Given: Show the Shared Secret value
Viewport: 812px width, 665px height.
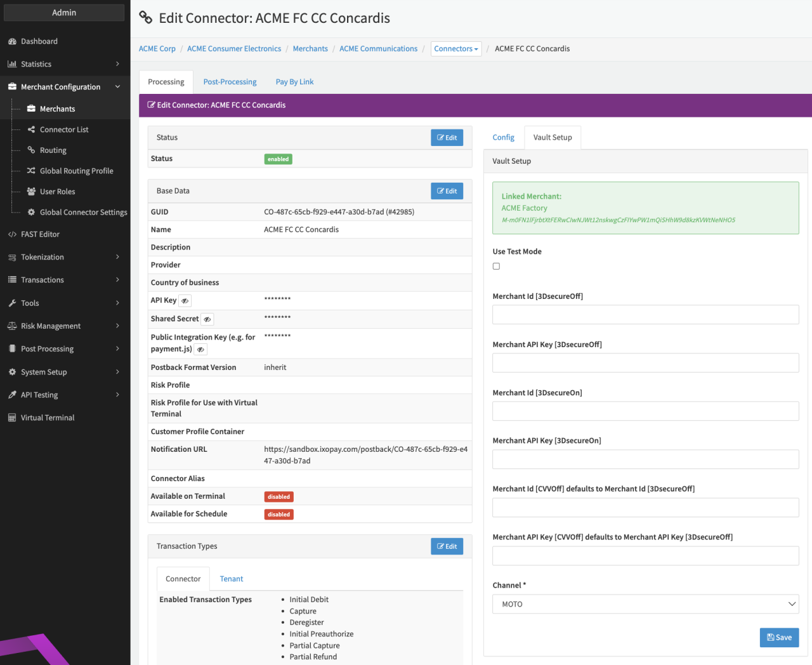Looking at the screenshot, I should (207, 319).
